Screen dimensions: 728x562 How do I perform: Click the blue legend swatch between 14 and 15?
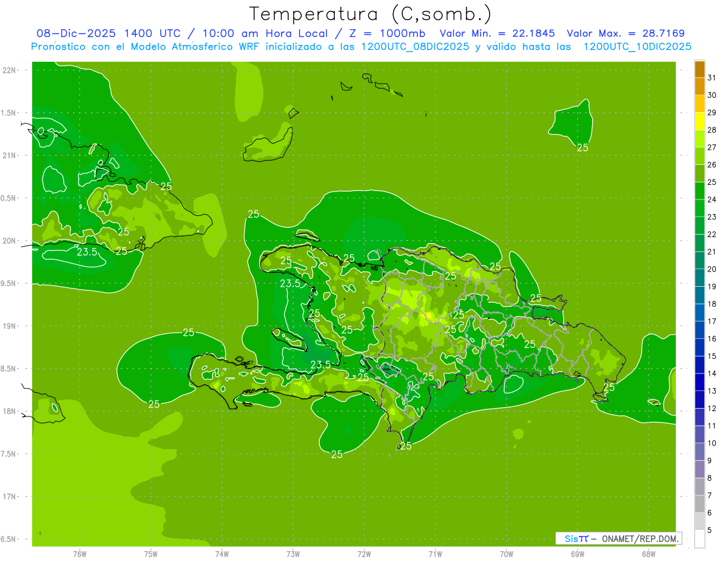tap(699, 365)
